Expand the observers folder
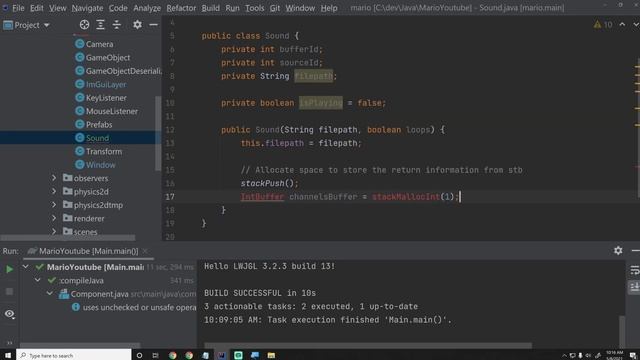 (x=54, y=178)
